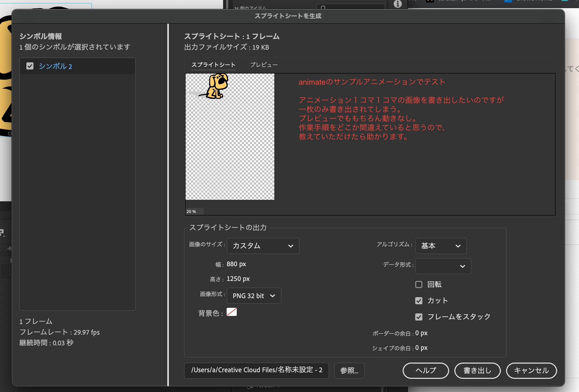The height and width of the screenshot is (392, 579).
Task: Click the 書き出し export button
Action: (477, 370)
